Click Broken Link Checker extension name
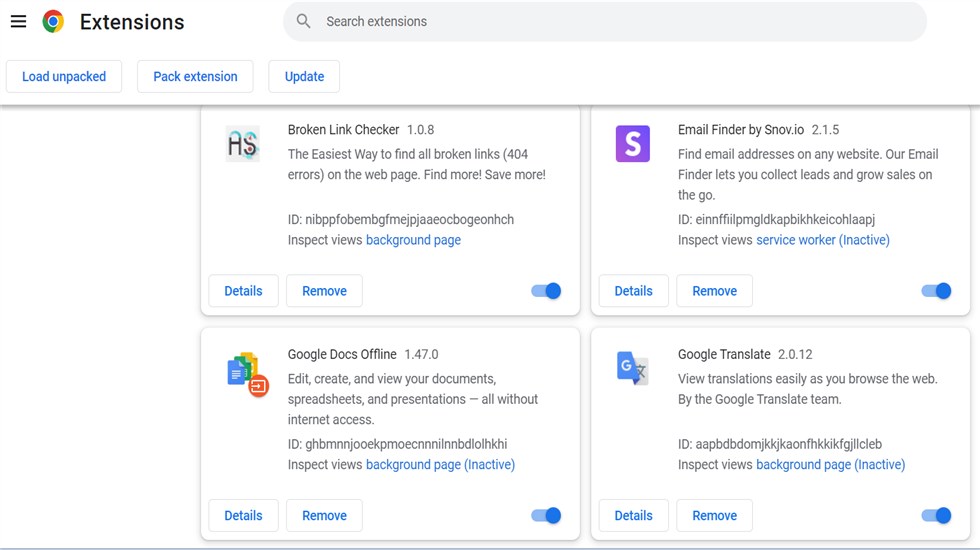 (x=343, y=129)
